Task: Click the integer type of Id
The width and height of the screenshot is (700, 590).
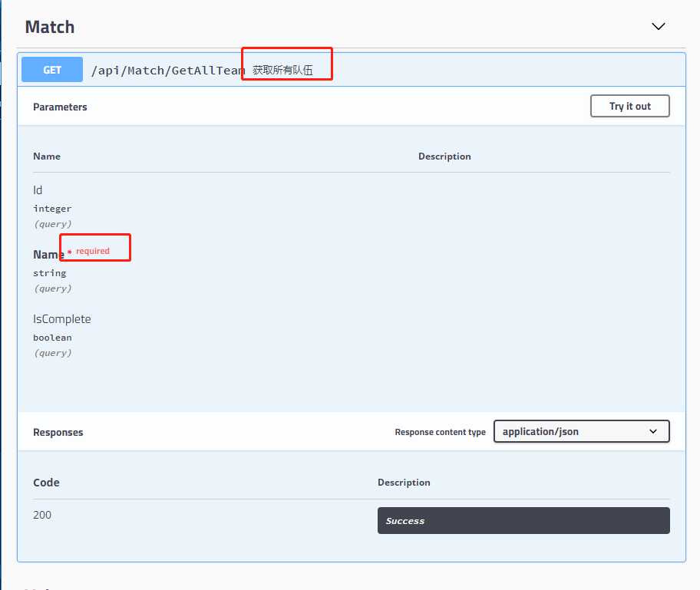Action: [52, 209]
